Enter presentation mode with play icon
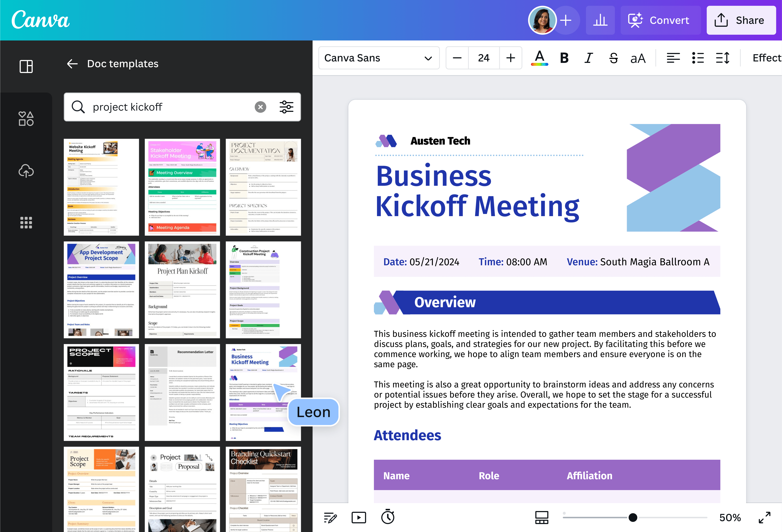782x532 pixels. click(359, 517)
